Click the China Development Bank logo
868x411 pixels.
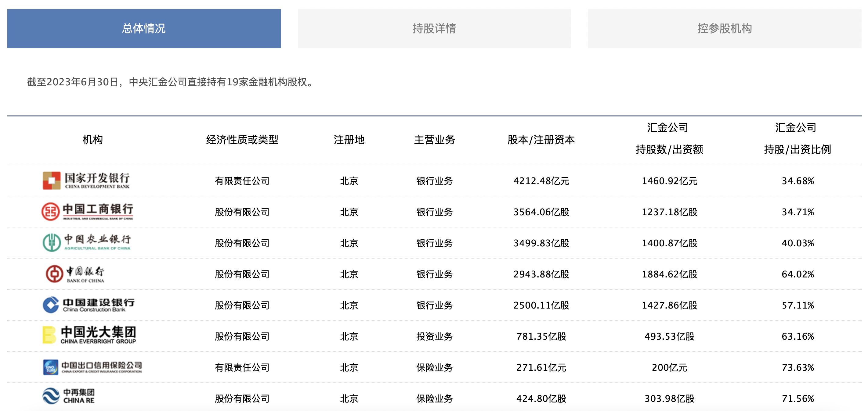coord(86,181)
